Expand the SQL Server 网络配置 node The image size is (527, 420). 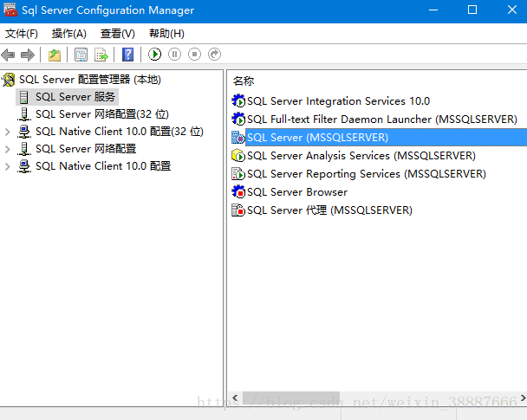8,149
